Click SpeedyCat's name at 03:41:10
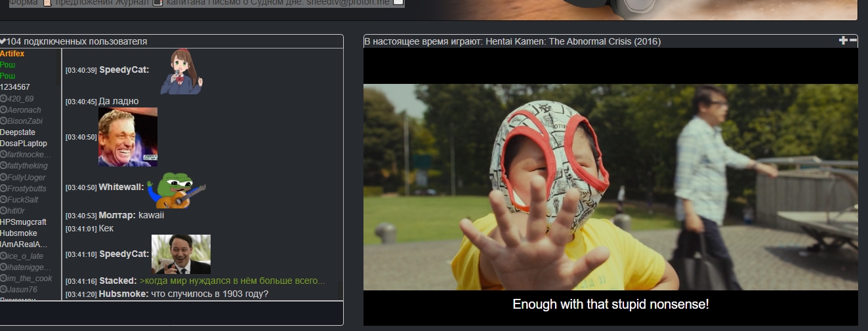 point(124,254)
